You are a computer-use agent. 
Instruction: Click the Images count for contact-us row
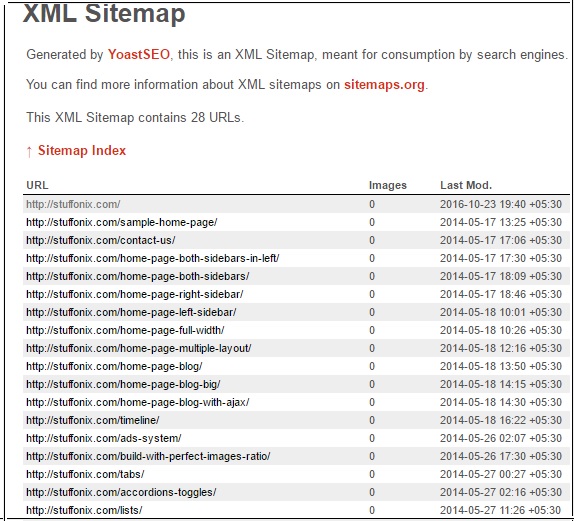(x=372, y=240)
